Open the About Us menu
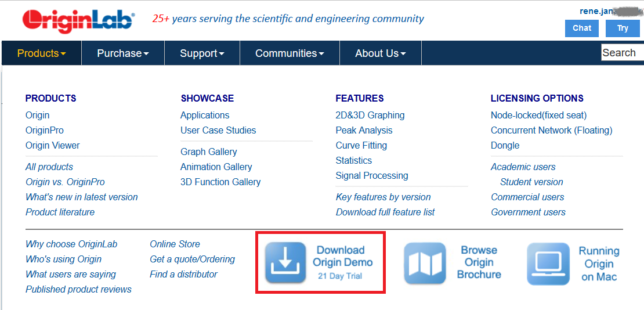This screenshot has width=644, height=310. [380, 53]
